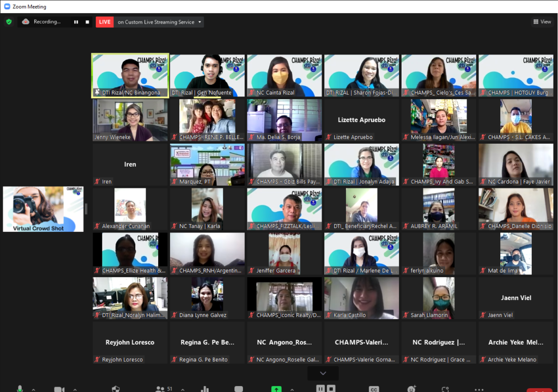
Task: Stop the recording with the square button
Action: click(x=87, y=22)
